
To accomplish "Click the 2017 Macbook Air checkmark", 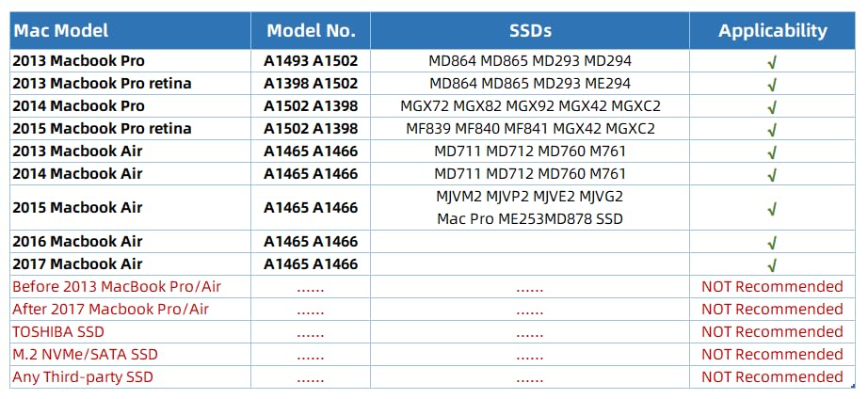I will pos(772,265).
